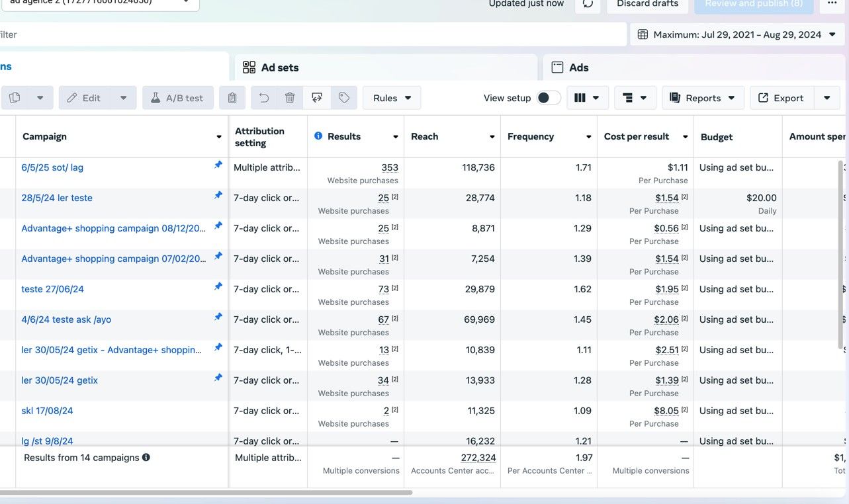Open the date range Maximum dropdown
This screenshot has width=849, height=504.
pyautogui.click(x=737, y=34)
